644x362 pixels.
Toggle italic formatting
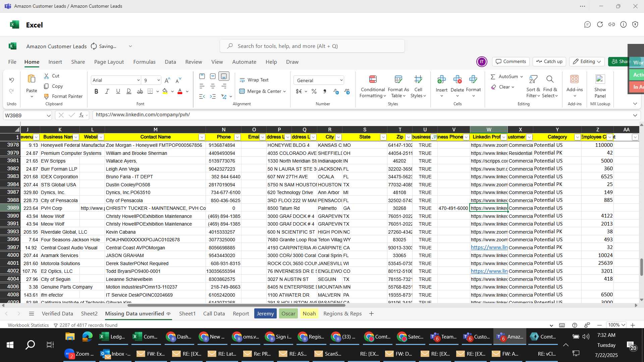[107, 92]
